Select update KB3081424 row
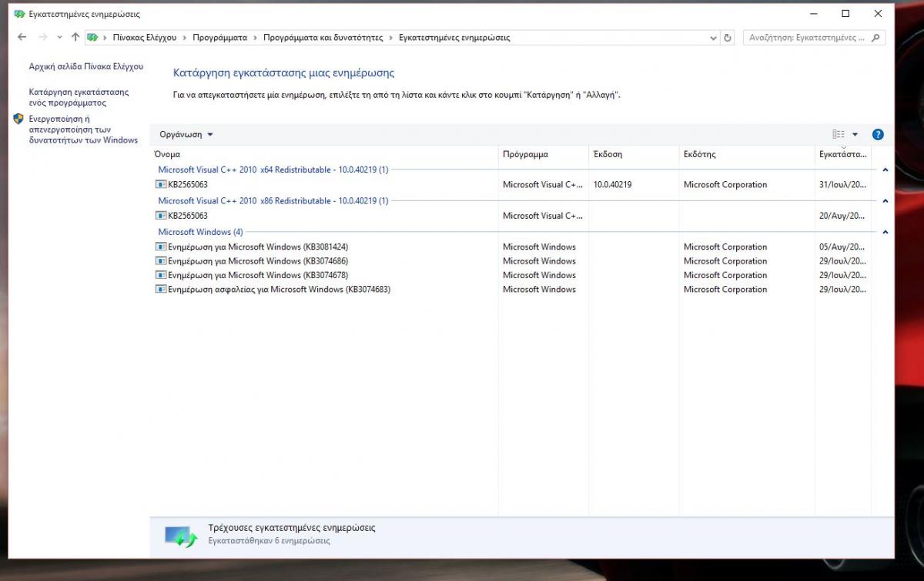 click(511, 247)
